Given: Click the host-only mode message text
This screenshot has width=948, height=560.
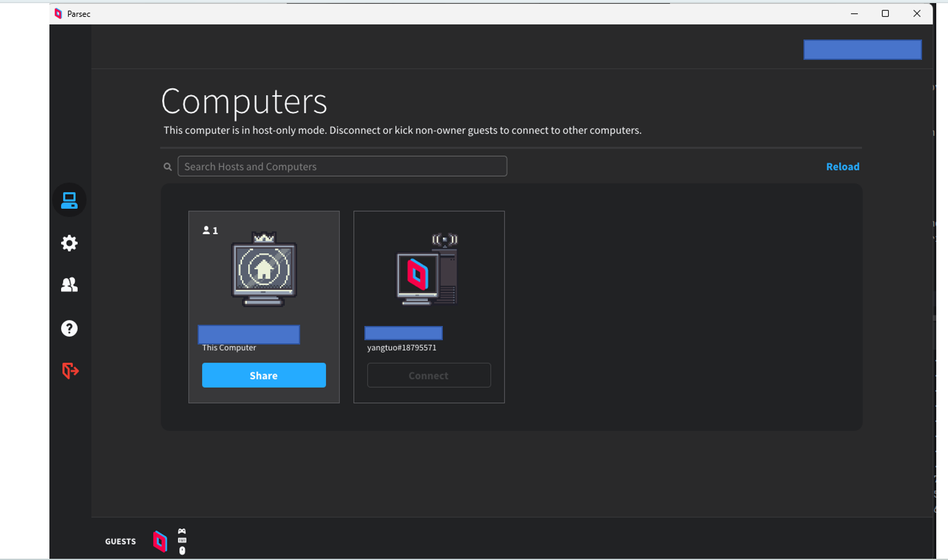Looking at the screenshot, I should coord(403,130).
